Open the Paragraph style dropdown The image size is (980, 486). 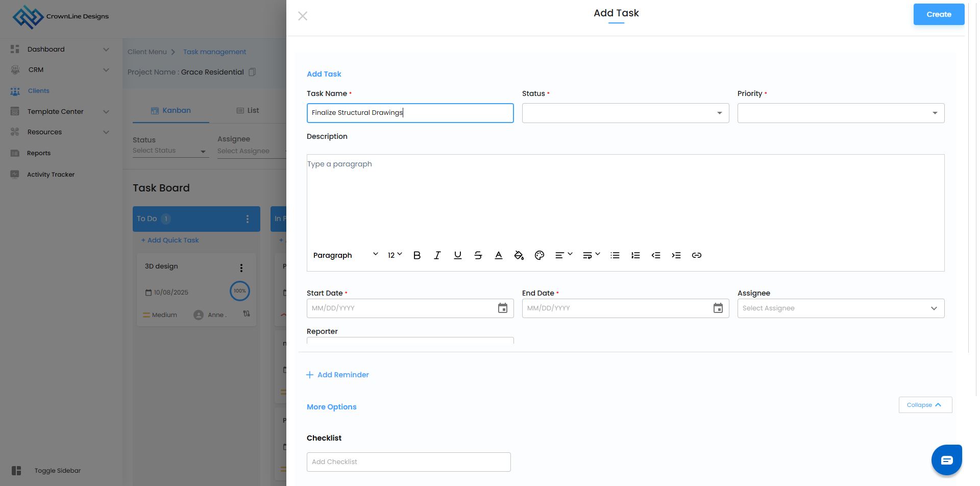pos(345,255)
